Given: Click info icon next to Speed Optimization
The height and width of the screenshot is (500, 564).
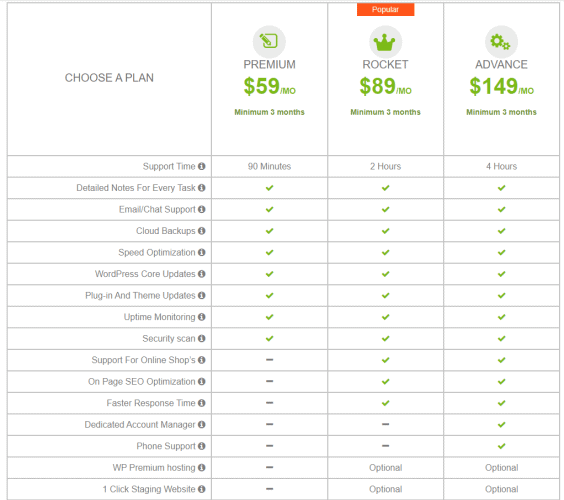Looking at the screenshot, I should pyautogui.click(x=202, y=253).
